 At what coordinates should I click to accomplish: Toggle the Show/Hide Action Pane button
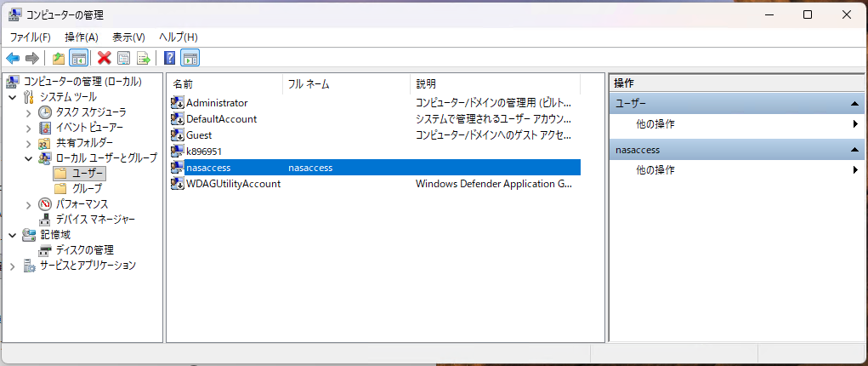point(190,58)
